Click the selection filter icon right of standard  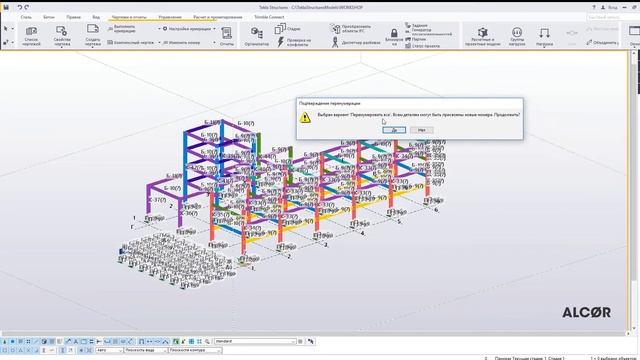pos(300,341)
